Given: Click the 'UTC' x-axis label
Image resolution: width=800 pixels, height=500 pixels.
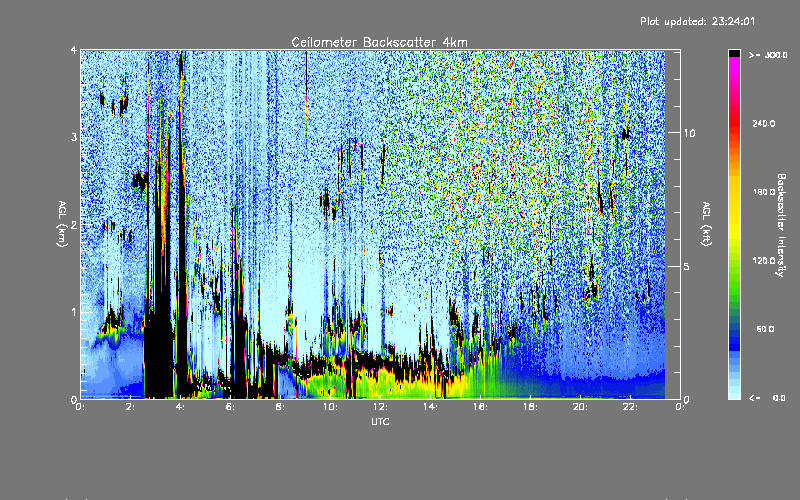Looking at the screenshot, I should tap(380, 421).
